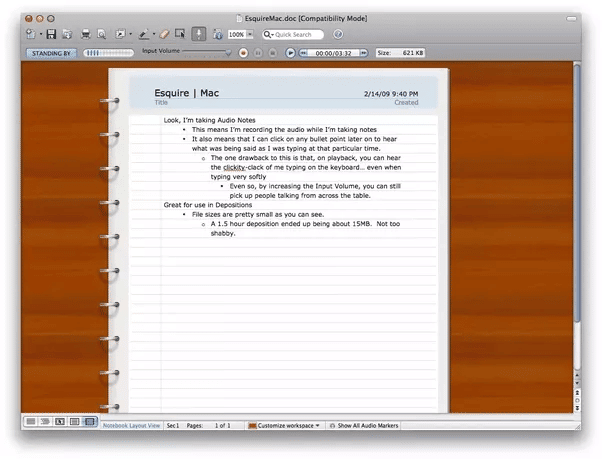The width and height of the screenshot is (602, 459).
Task: Open the Scribble pen options arrow
Action: [x=154, y=34]
